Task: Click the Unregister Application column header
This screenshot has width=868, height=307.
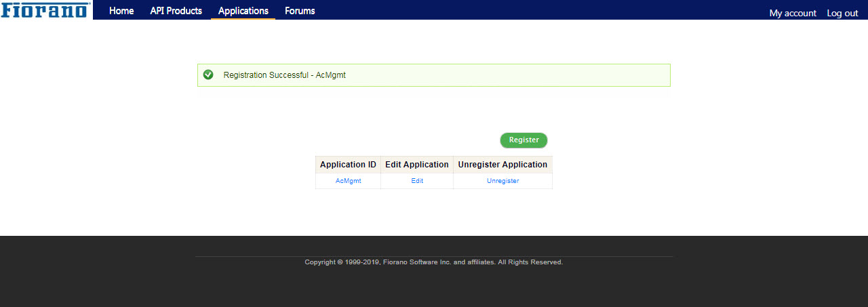Action: pos(502,165)
